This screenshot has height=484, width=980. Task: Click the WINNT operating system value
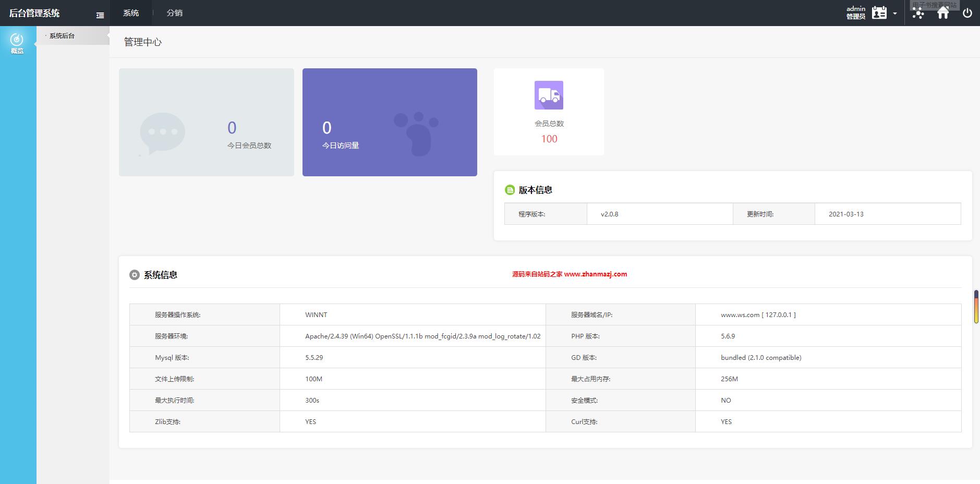pyautogui.click(x=316, y=315)
